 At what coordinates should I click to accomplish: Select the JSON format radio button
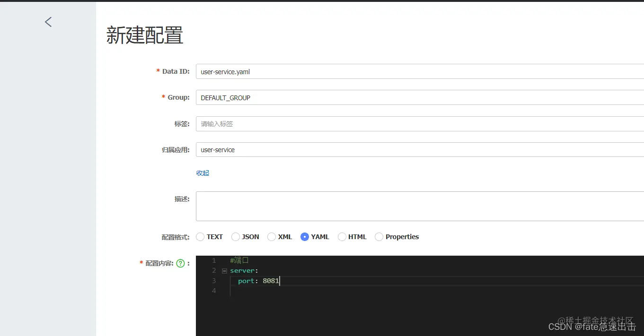(x=236, y=237)
